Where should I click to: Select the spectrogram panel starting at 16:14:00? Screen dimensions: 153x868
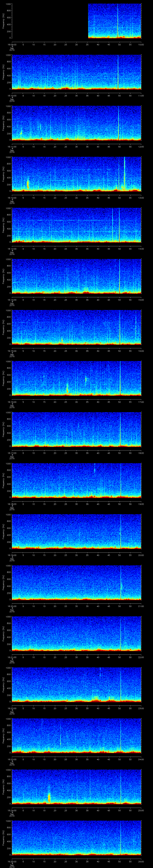pyautogui.click(x=76, y=276)
